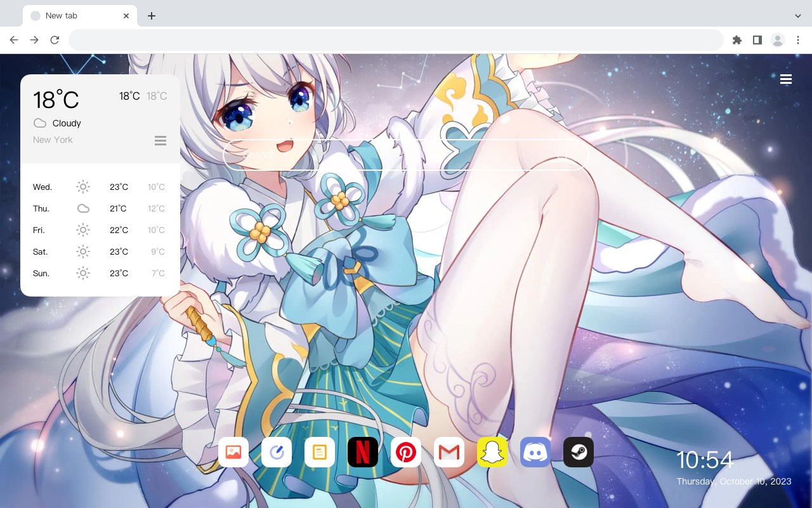Click the browser forward arrow
The width and height of the screenshot is (812, 508).
[34, 40]
